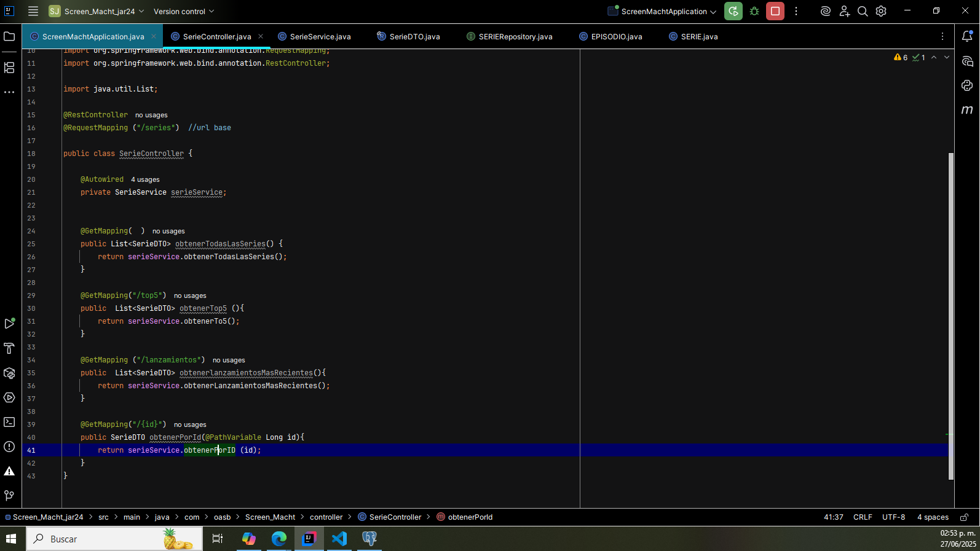The height and width of the screenshot is (551, 980).
Task: Click the Debug bug icon
Action: (754, 11)
